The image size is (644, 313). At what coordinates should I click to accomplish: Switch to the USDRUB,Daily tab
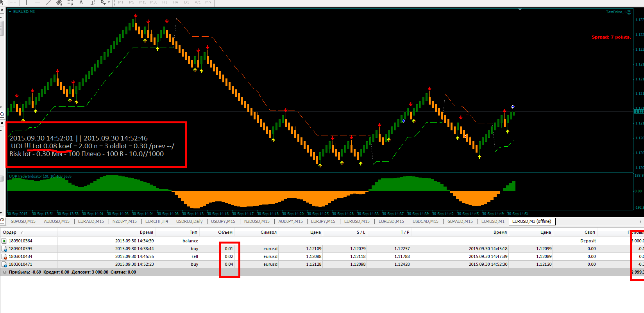click(x=190, y=221)
